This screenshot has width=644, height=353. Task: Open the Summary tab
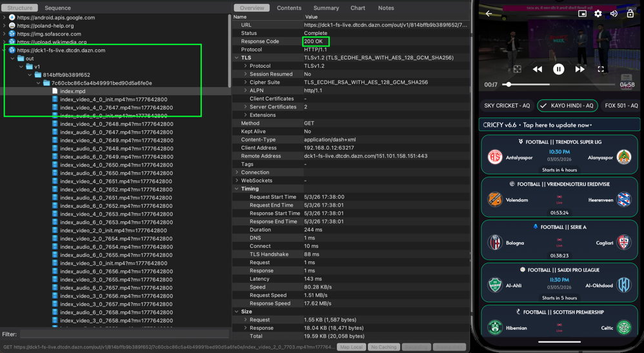click(x=326, y=8)
